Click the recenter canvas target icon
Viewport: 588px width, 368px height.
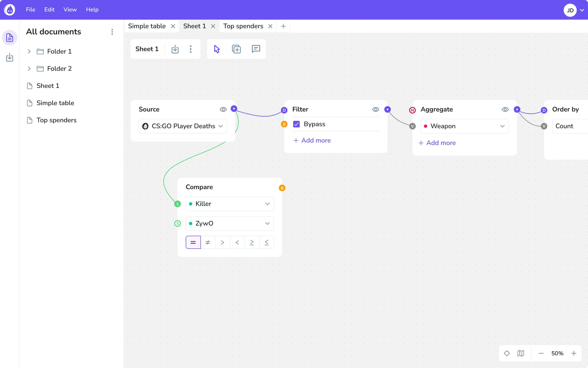coord(507,353)
